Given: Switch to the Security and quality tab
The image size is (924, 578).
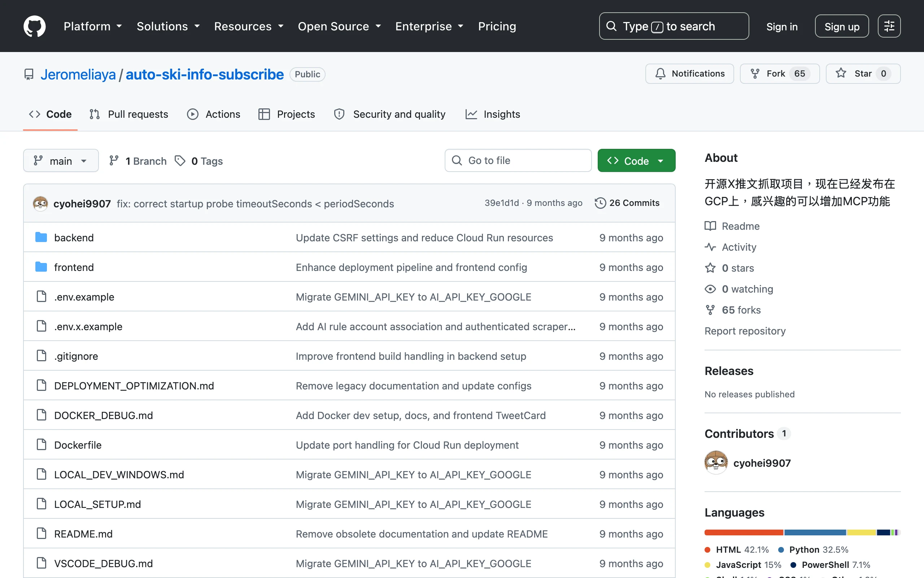Looking at the screenshot, I should [x=389, y=114].
